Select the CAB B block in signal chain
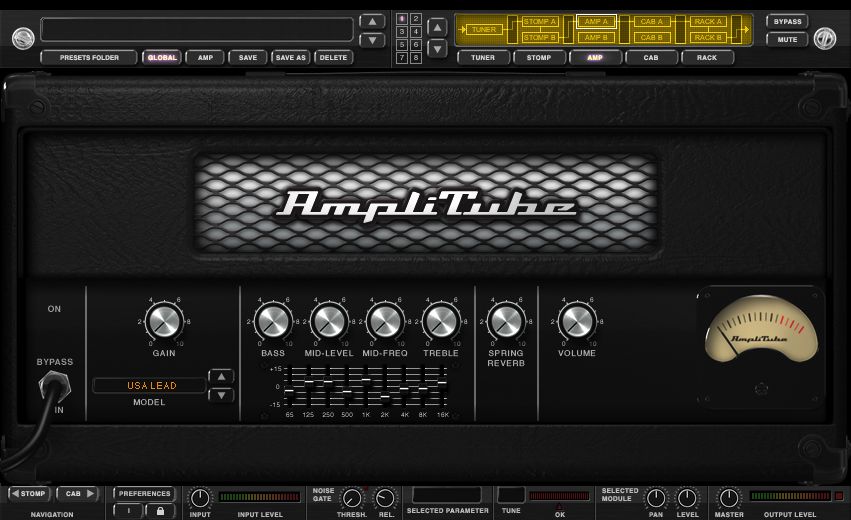The width and height of the screenshot is (851, 520). (x=652, y=37)
